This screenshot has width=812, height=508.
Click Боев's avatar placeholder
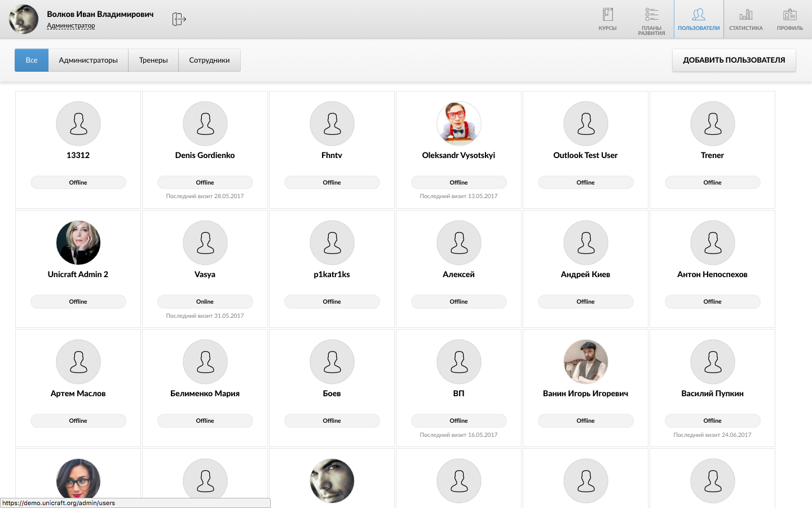pyautogui.click(x=332, y=362)
